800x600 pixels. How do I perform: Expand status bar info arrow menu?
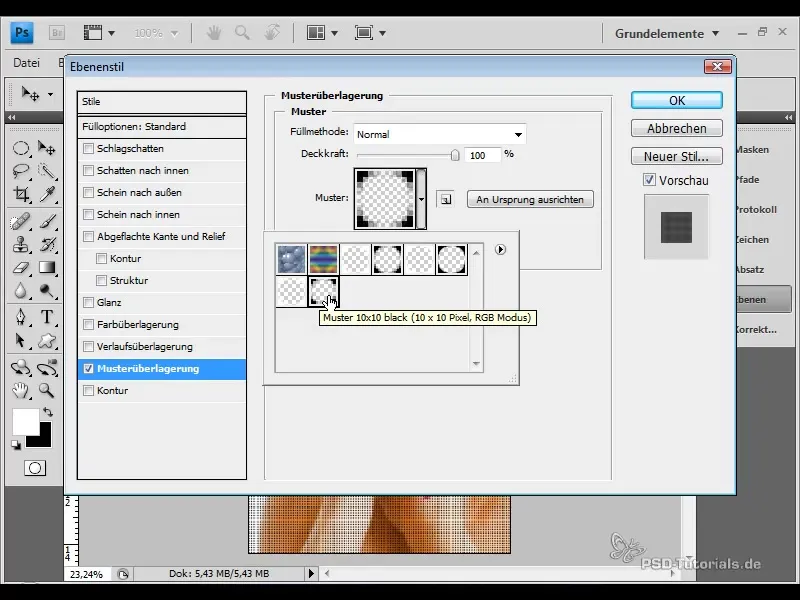pos(311,573)
